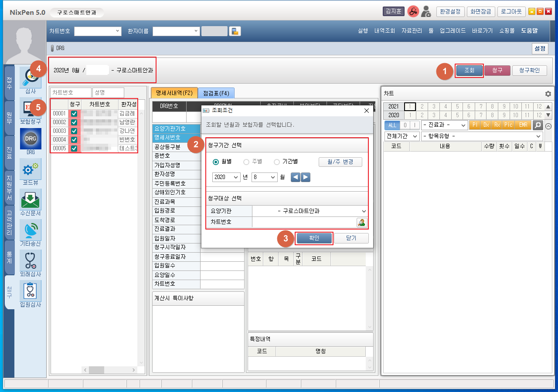Click the 성명 search input field
The image size is (558, 392).
109,93
